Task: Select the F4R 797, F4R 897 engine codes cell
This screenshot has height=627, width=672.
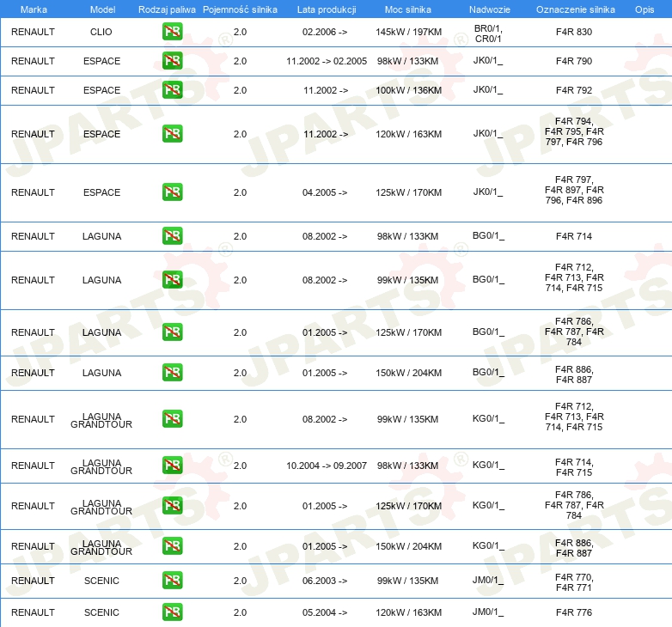Action: point(574,190)
